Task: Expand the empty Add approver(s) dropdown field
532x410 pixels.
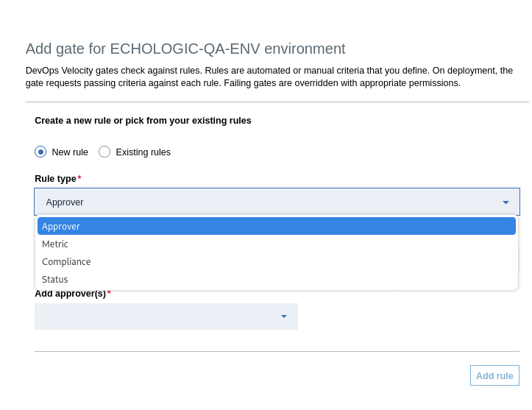Action: 166,317
